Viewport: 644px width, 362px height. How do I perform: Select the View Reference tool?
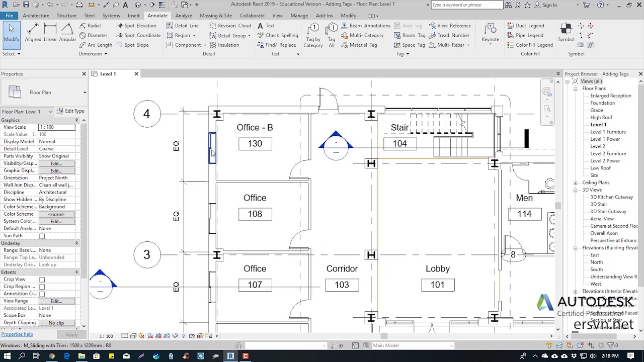(450, 26)
